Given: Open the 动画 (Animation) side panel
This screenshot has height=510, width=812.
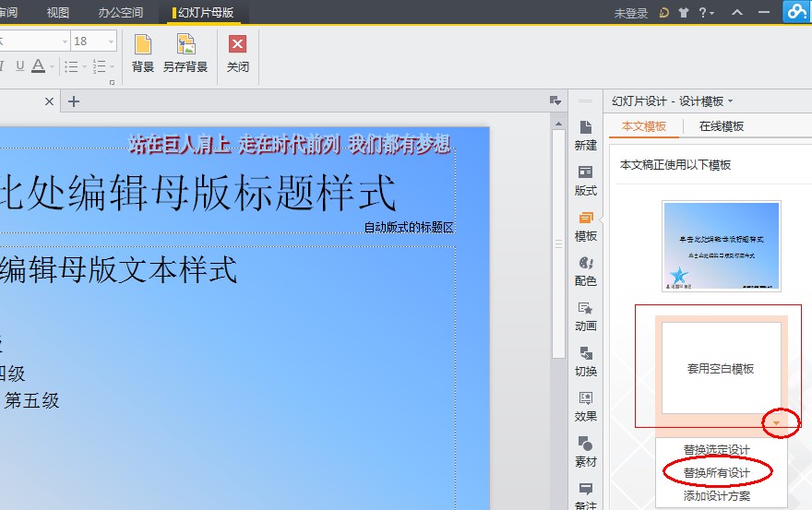Looking at the screenshot, I should pyautogui.click(x=586, y=316).
